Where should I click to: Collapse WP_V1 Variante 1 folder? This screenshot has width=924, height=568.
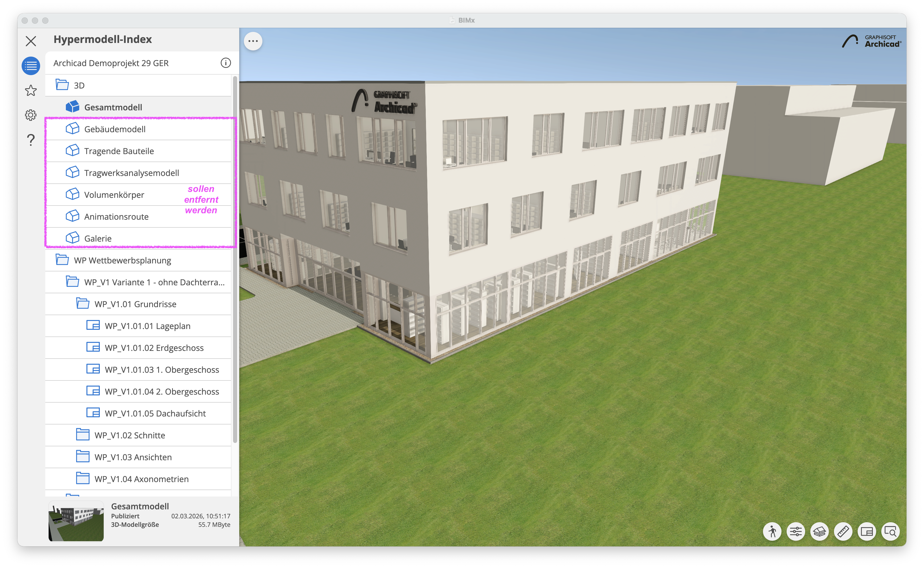click(x=72, y=281)
